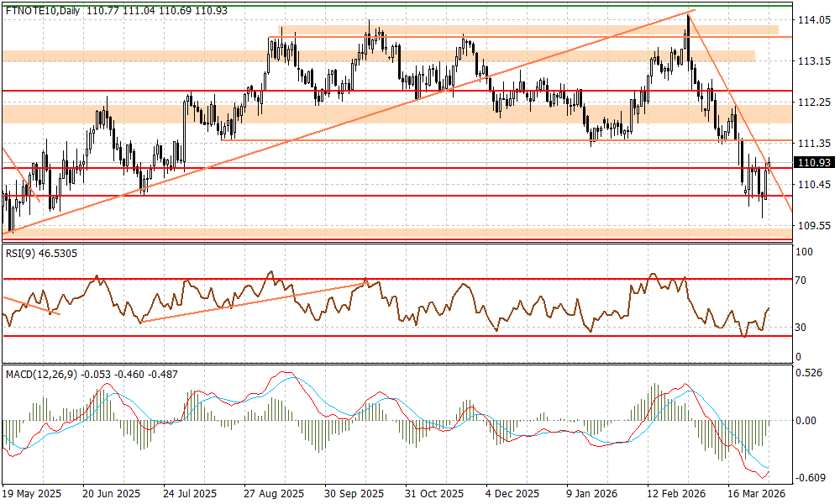The image size is (840, 504).
Task: Click the FTNOTE10,Daily chart title
Action: (40, 8)
